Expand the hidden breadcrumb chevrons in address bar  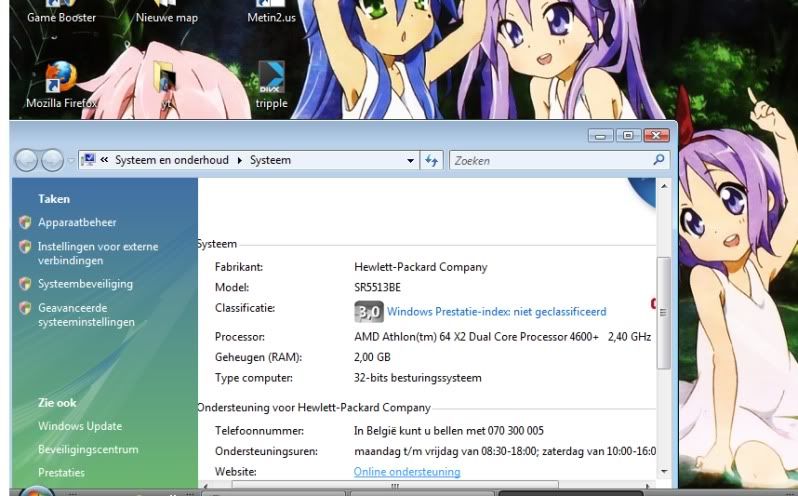104,160
